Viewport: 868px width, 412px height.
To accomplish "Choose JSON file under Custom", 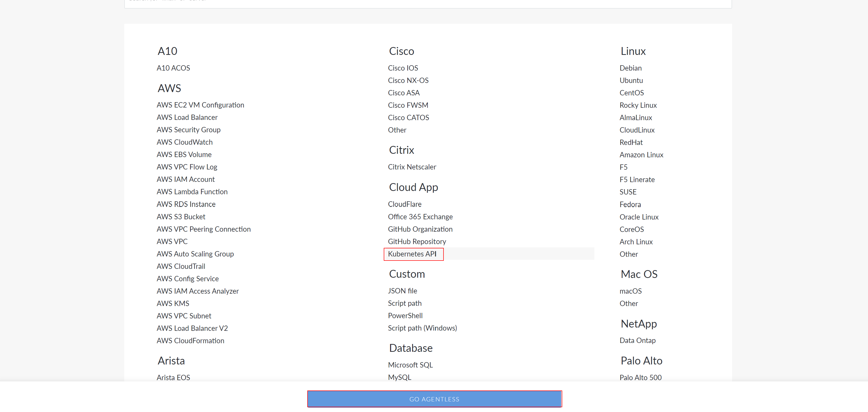I will click(402, 291).
